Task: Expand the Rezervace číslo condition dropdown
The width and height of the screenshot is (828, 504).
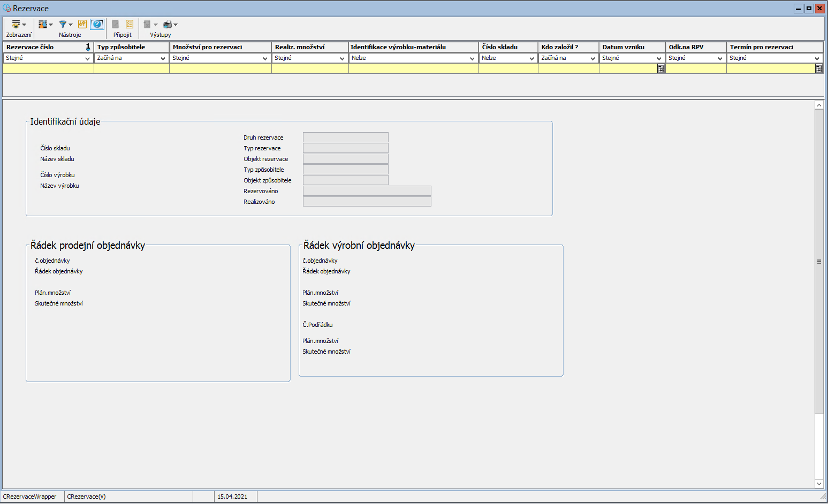Action: point(87,58)
